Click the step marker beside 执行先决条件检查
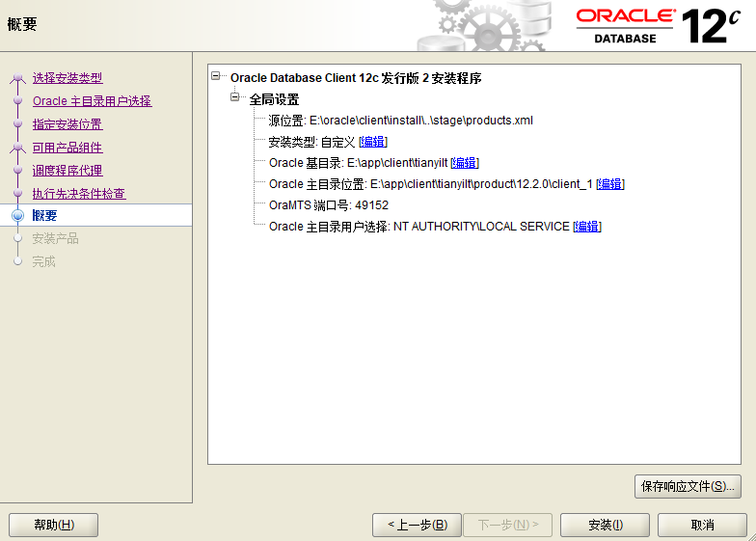This screenshot has height=541, width=756. pyautogui.click(x=17, y=193)
